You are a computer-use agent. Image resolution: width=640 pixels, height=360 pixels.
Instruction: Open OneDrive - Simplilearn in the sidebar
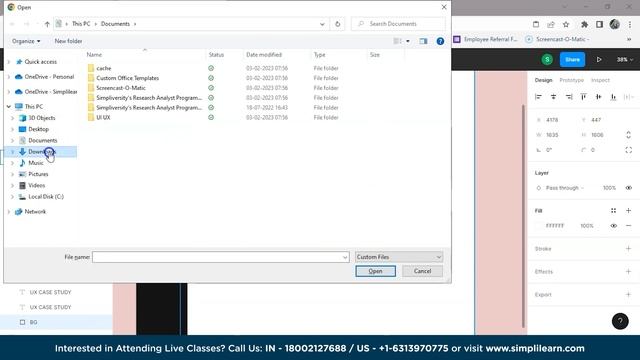[51, 92]
